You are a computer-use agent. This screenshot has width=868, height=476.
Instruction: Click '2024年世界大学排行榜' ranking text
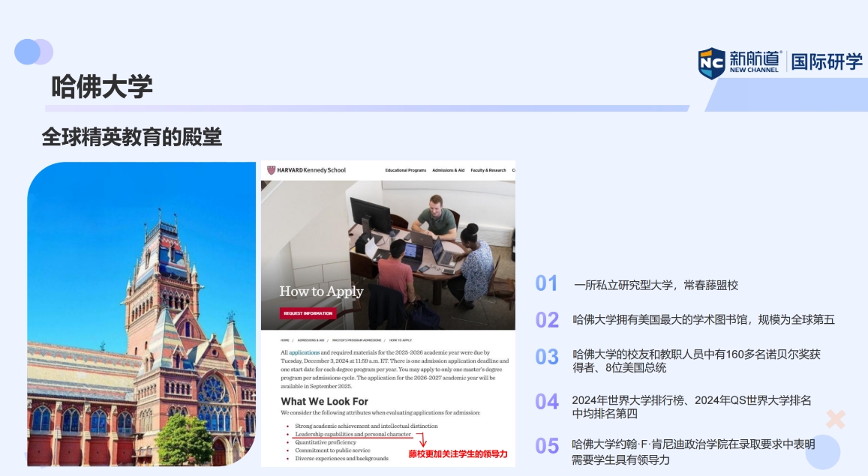tap(692, 407)
